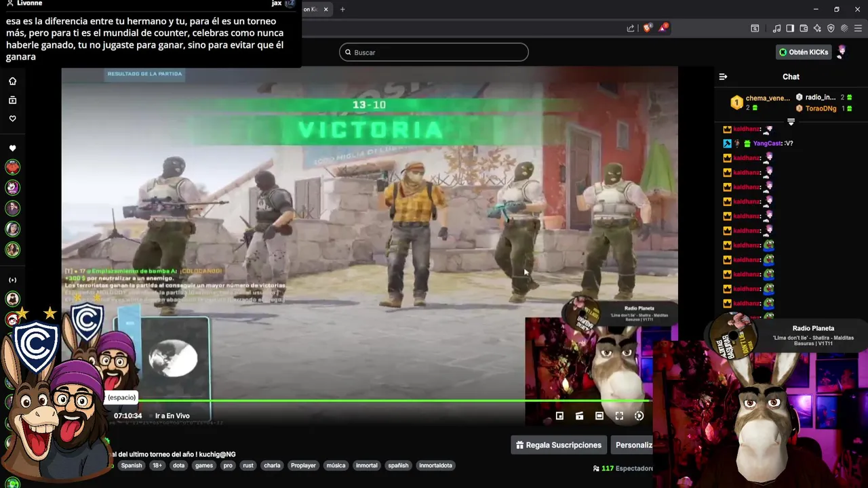Viewport: 868px width, 488px height.
Task: Open Brave Shields lion icon
Action: click(x=647, y=28)
